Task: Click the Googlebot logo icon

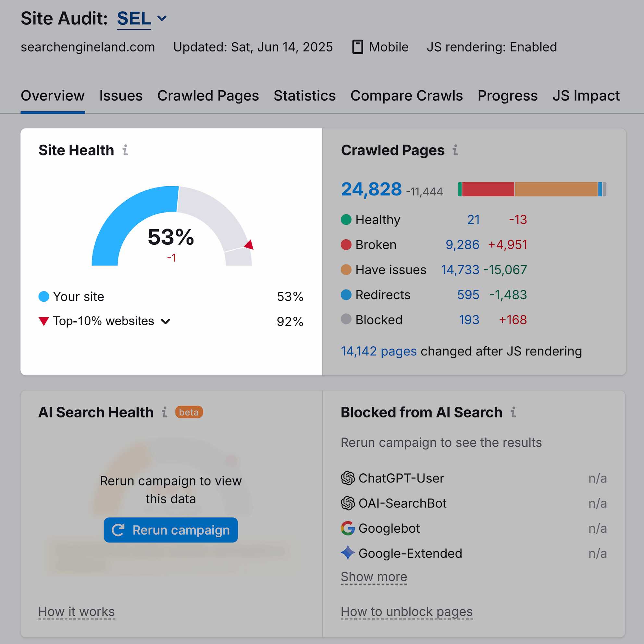Action: [x=348, y=528]
